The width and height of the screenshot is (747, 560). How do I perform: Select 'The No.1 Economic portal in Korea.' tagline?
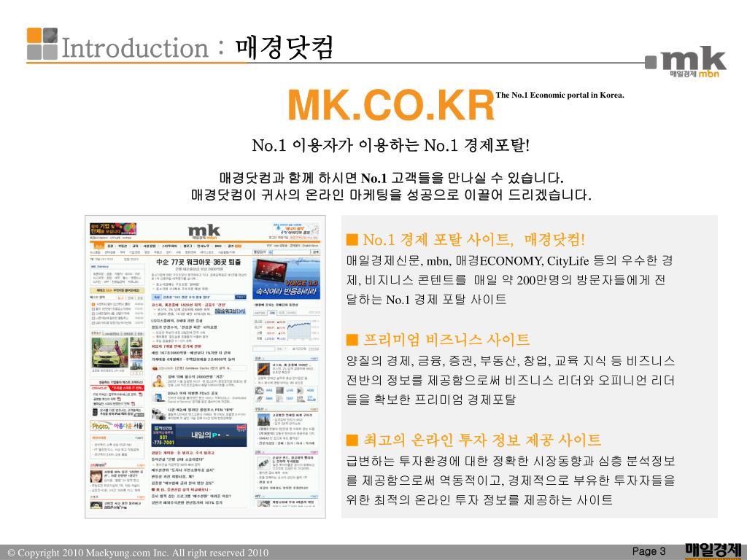pos(560,96)
